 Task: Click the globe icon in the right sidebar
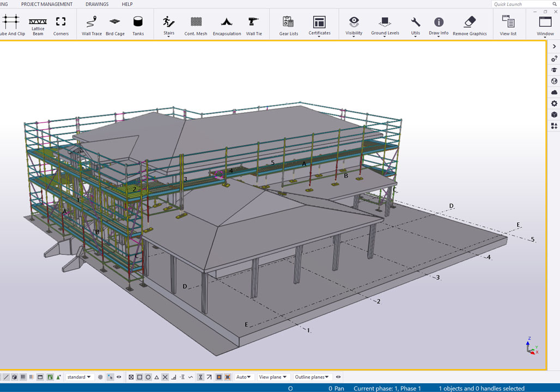coord(554,81)
